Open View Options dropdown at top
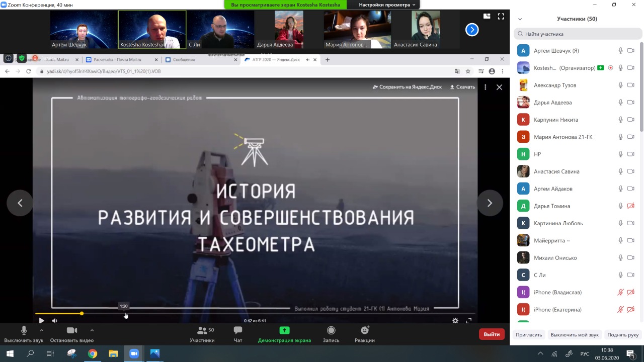This screenshot has width=644, height=362. [387, 5]
